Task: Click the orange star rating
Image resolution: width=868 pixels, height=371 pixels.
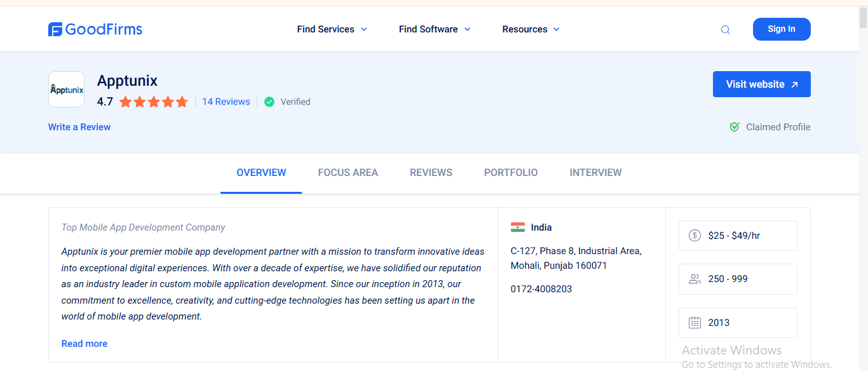Action: [x=154, y=102]
